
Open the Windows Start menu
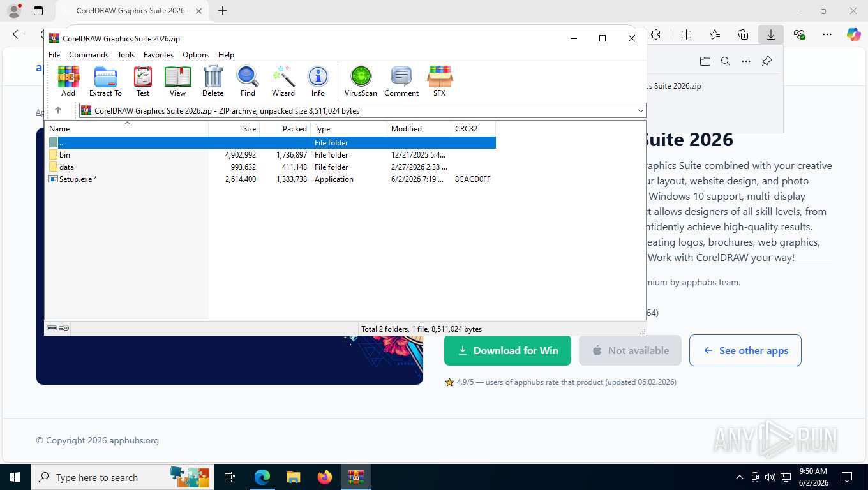15,477
